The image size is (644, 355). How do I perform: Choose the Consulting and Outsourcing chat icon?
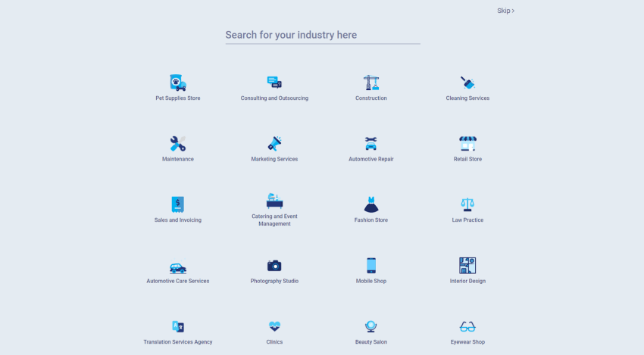(274, 83)
